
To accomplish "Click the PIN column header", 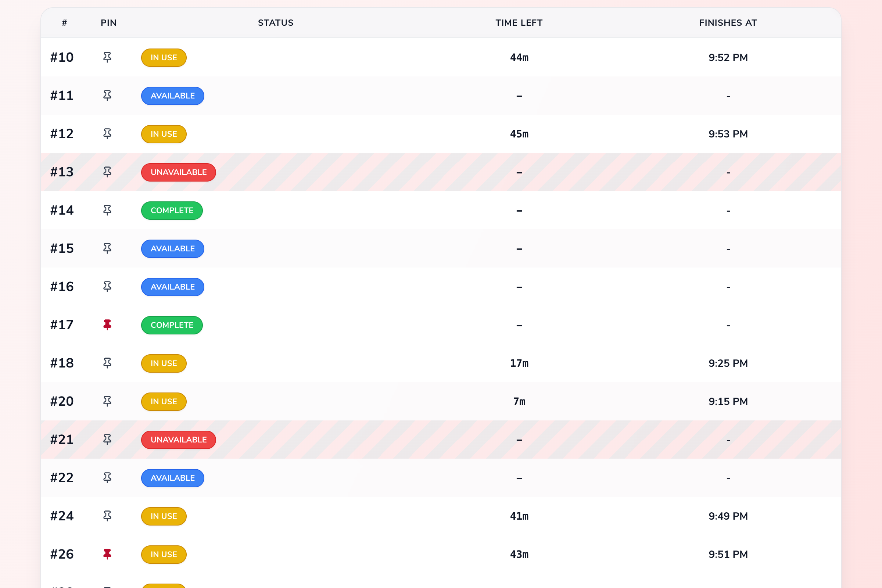I will coord(108,23).
